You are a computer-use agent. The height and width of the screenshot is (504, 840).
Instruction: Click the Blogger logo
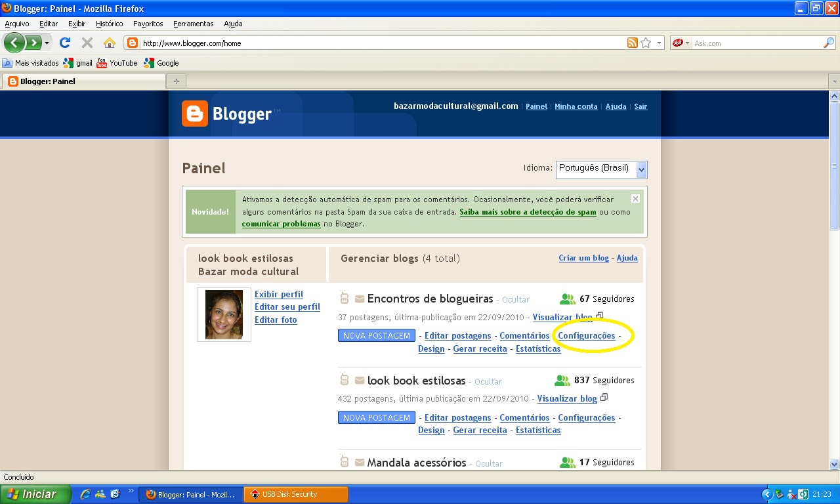[x=227, y=114]
